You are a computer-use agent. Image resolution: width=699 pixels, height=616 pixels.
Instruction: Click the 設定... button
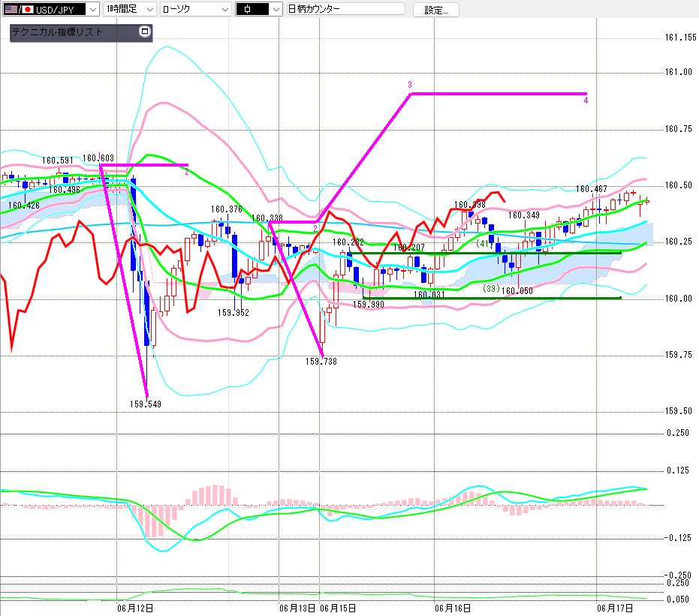pos(436,10)
